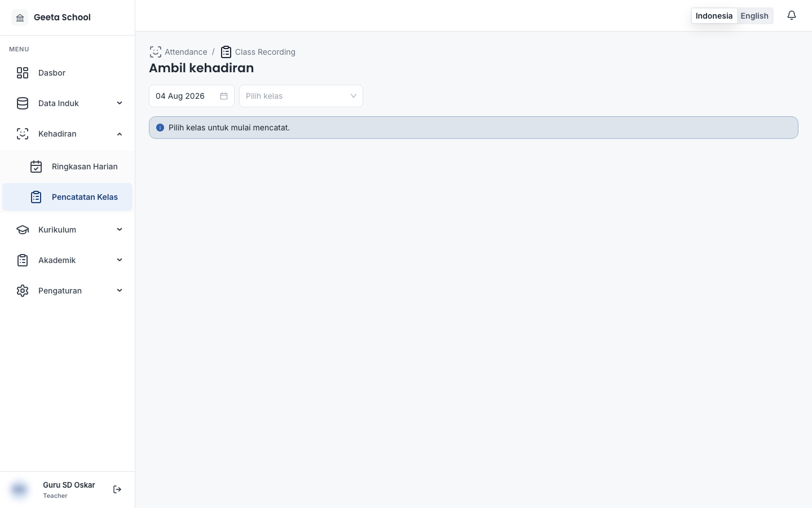This screenshot has height=508, width=812.
Task: Click the 'Pilih kelas untuk mulai mencatat.' message
Action: (x=229, y=128)
